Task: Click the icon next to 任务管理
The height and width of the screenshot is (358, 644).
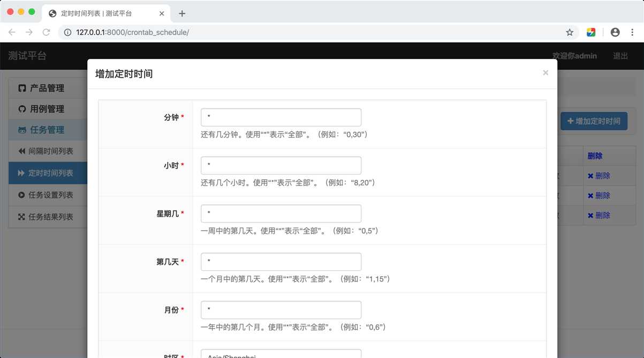Action: (22, 130)
